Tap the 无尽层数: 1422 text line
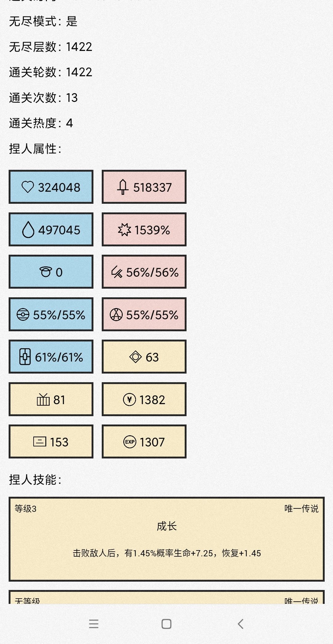Screen dimensions: 333x644 [51, 47]
